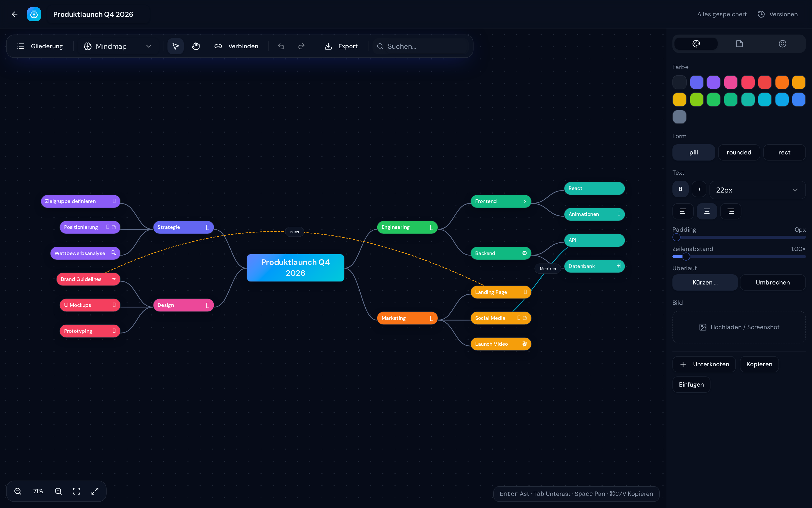The width and height of the screenshot is (812, 508).
Task: Click the magnifier icon on Wettbewerbsanalyse
Action: click(x=113, y=253)
